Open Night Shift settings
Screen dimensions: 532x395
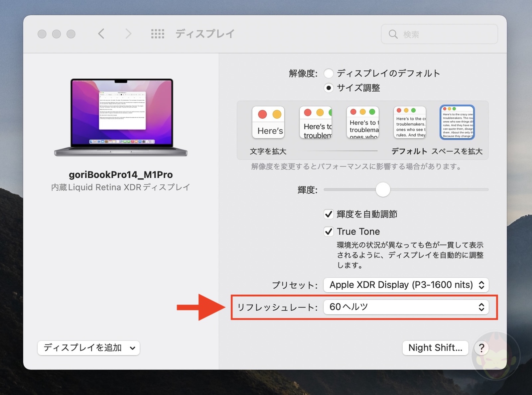pos(435,348)
